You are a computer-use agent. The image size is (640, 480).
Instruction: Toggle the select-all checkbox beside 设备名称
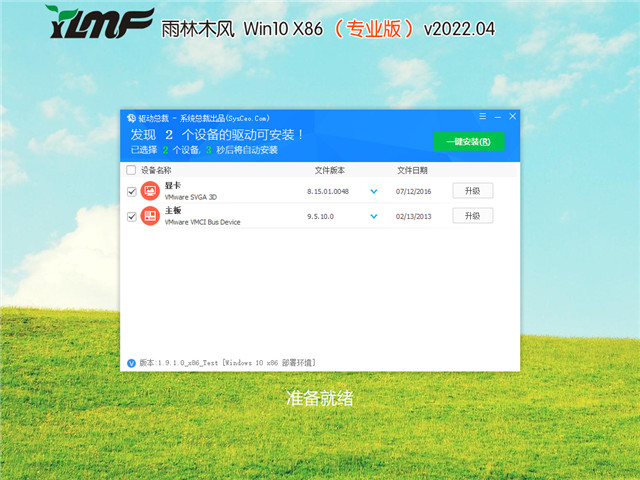tap(131, 170)
